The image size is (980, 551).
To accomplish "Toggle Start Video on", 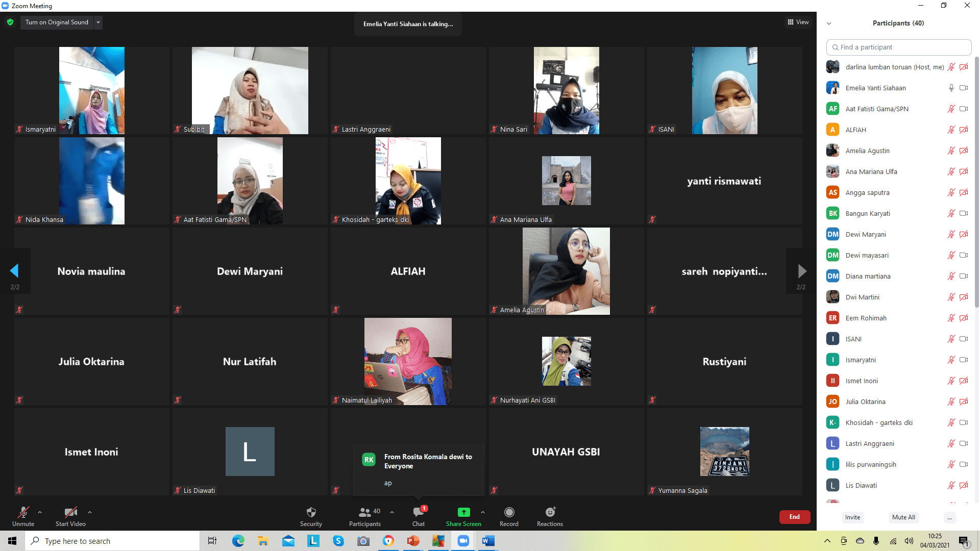I will coord(70,512).
